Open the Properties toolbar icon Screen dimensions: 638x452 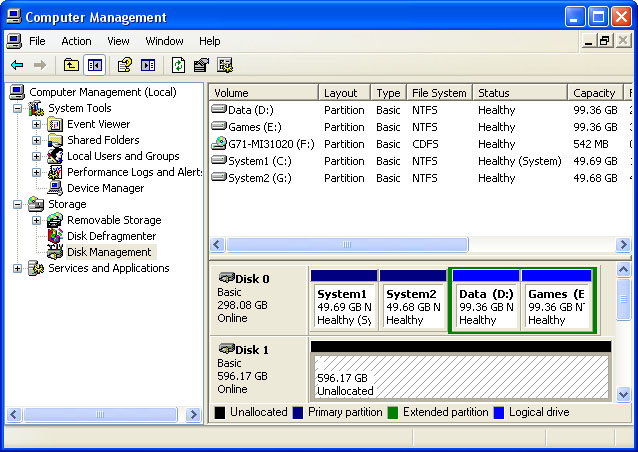tap(201, 65)
